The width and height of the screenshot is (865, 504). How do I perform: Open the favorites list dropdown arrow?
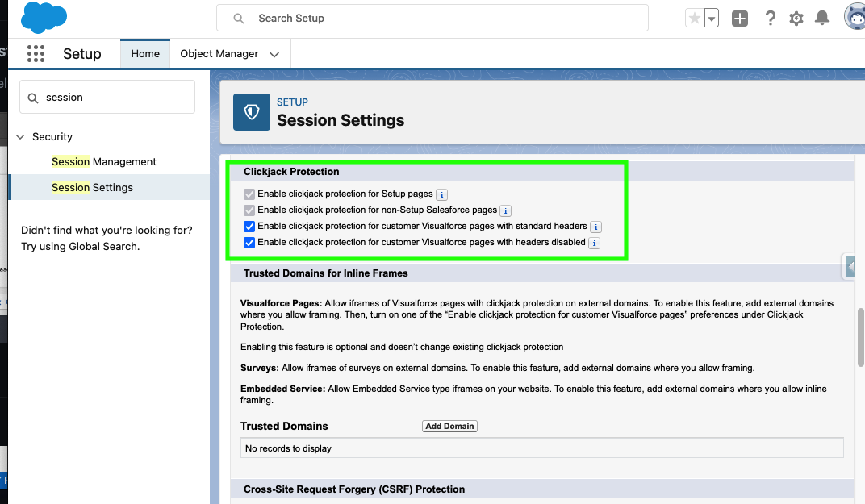tap(712, 19)
